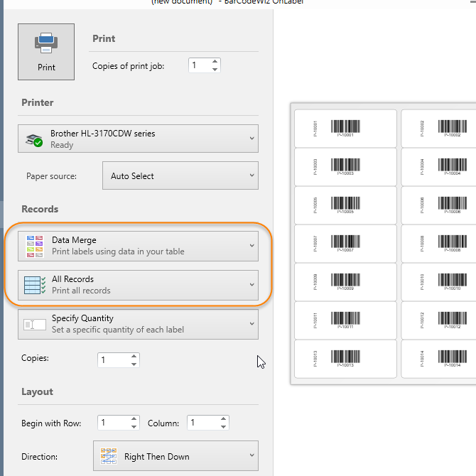Select the P-10003 label in preview

click(x=345, y=167)
